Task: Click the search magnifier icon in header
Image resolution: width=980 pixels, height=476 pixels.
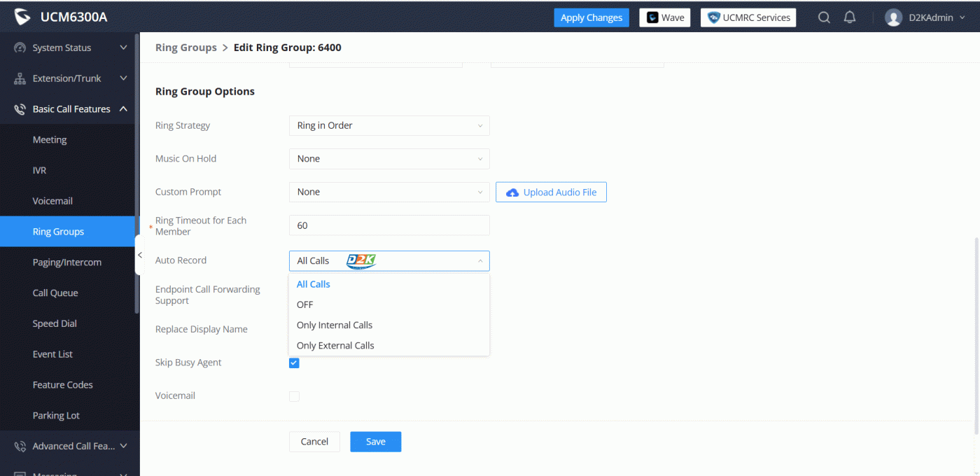Action: tap(824, 17)
